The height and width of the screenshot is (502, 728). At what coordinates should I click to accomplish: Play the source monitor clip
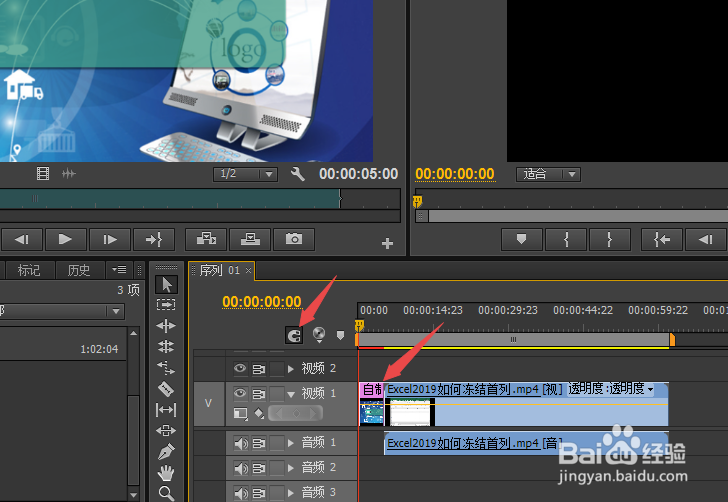pos(65,239)
